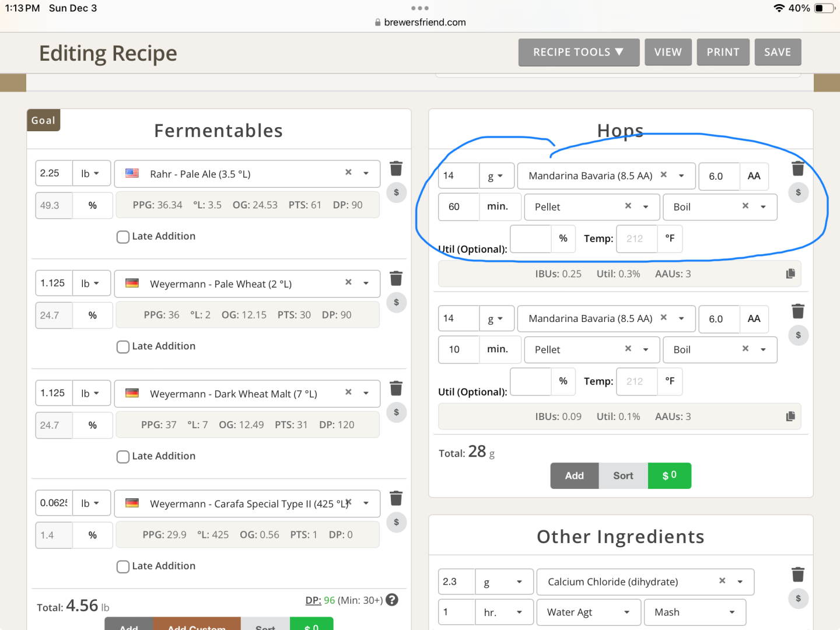Open the Recipe Tools dropdown menu

point(578,52)
